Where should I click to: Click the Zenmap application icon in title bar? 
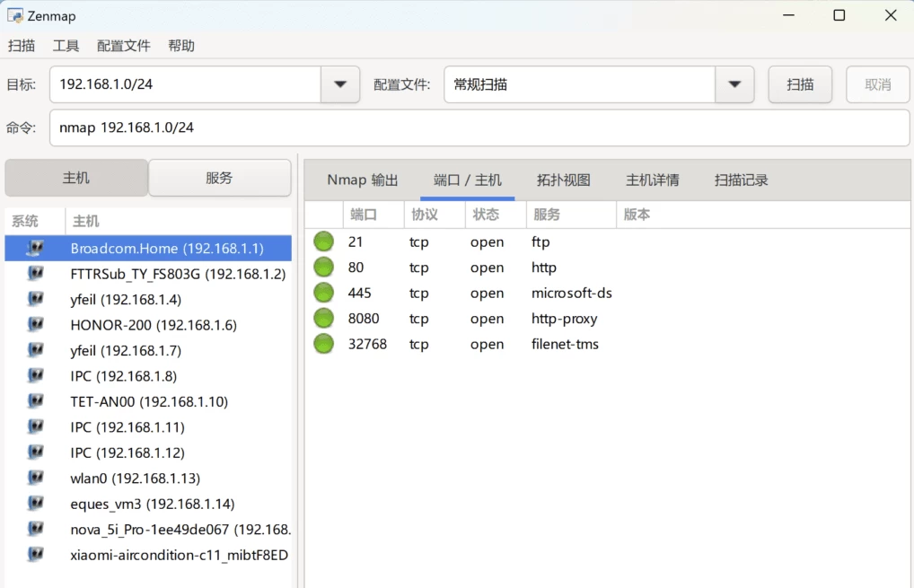pyautogui.click(x=15, y=15)
